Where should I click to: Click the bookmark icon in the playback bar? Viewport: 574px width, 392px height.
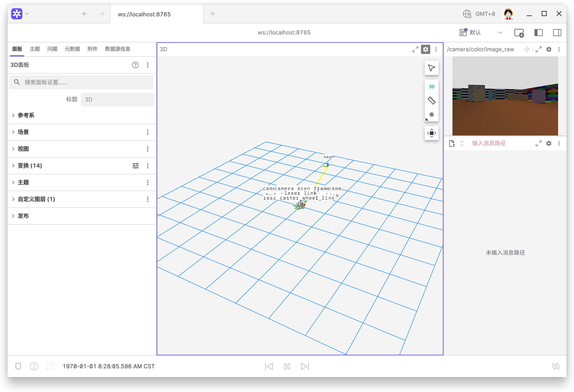pos(18,366)
